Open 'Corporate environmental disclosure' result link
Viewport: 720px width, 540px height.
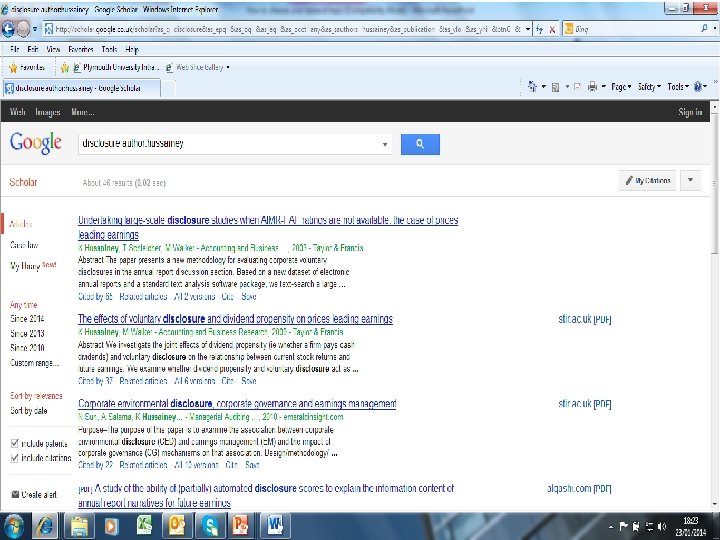tap(237, 404)
